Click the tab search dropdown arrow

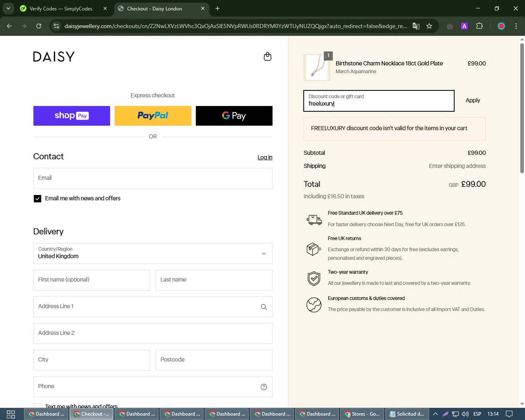pyautogui.click(x=8, y=8)
